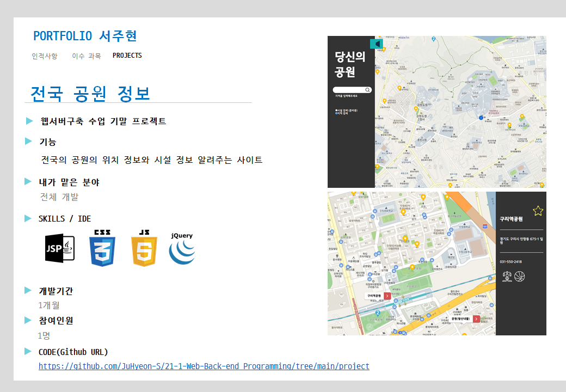Focus the region search input field

click(352, 90)
